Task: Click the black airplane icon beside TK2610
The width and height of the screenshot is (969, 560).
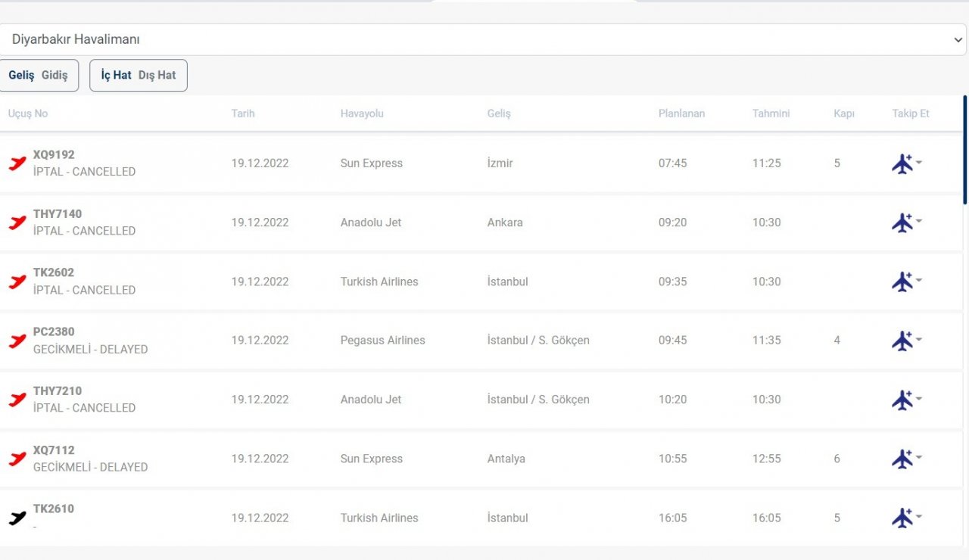Action: click(x=17, y=518)
